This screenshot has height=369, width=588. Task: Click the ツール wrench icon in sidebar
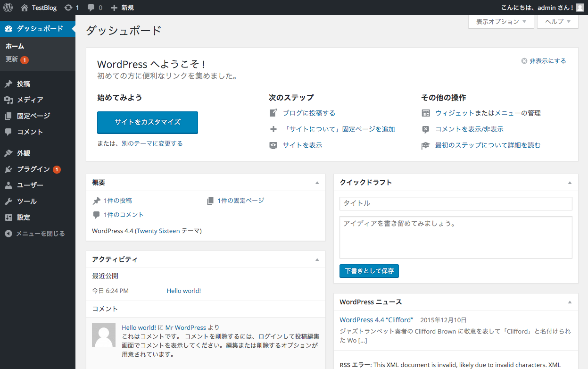8,201
